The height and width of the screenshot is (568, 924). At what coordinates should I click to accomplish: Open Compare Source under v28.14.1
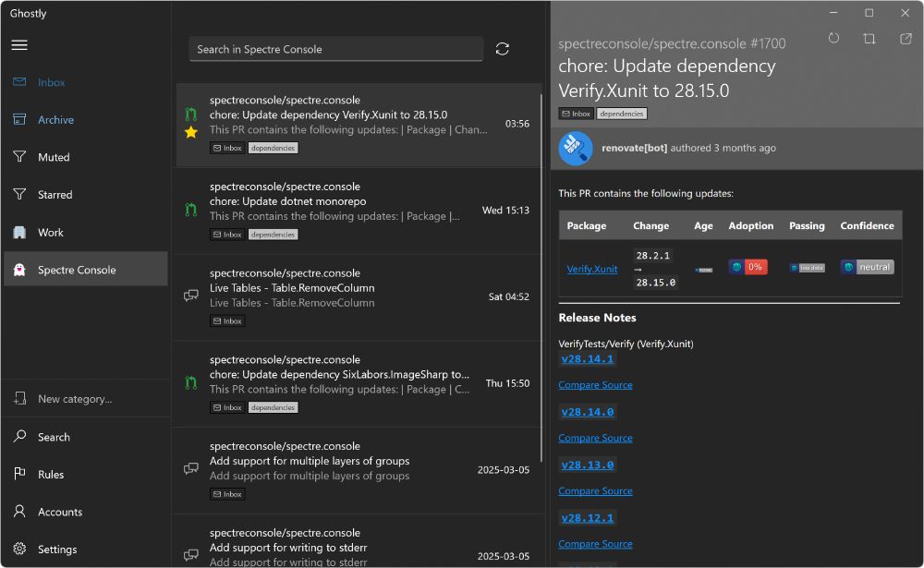595,384
